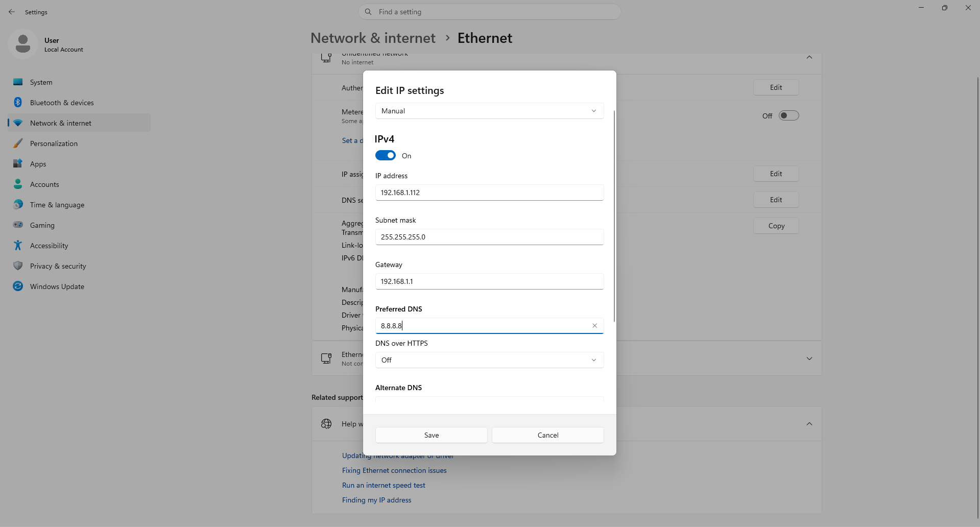
Task: Toggle IPv4 switch off
Action: (x=386, y=155)
